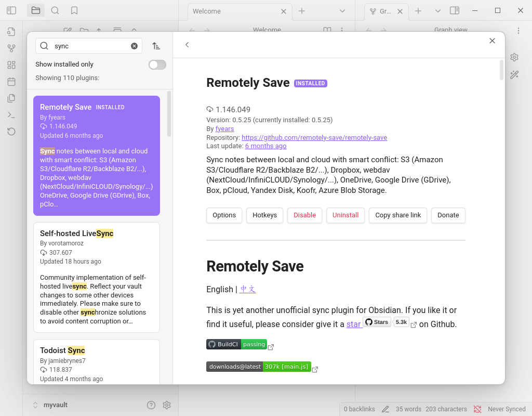The width and height of the screenshot is (532, 416).
Task: Select the Welcome tab
Action: click(x=234, y=11)
